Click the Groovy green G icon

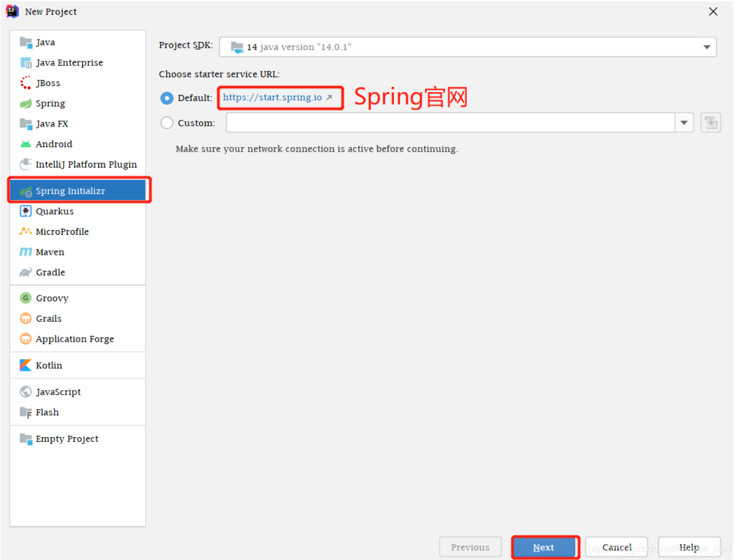click(26, 298)
